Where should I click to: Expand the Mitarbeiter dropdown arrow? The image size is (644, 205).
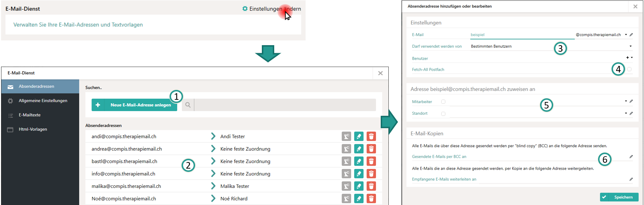click(626, 101)
